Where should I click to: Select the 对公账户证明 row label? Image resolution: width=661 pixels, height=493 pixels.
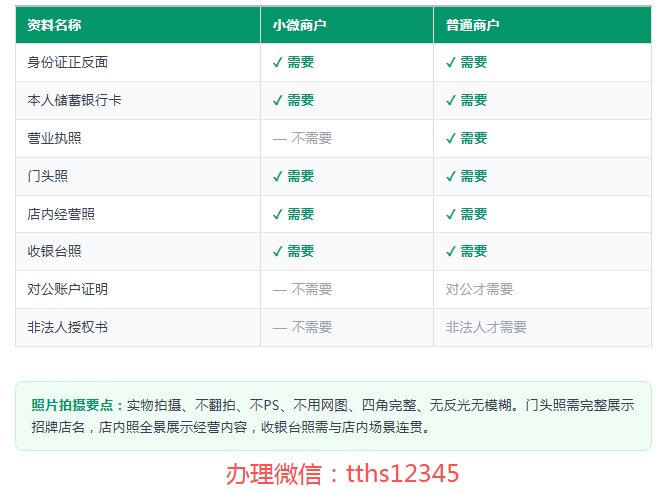click(x=67, y=289)
